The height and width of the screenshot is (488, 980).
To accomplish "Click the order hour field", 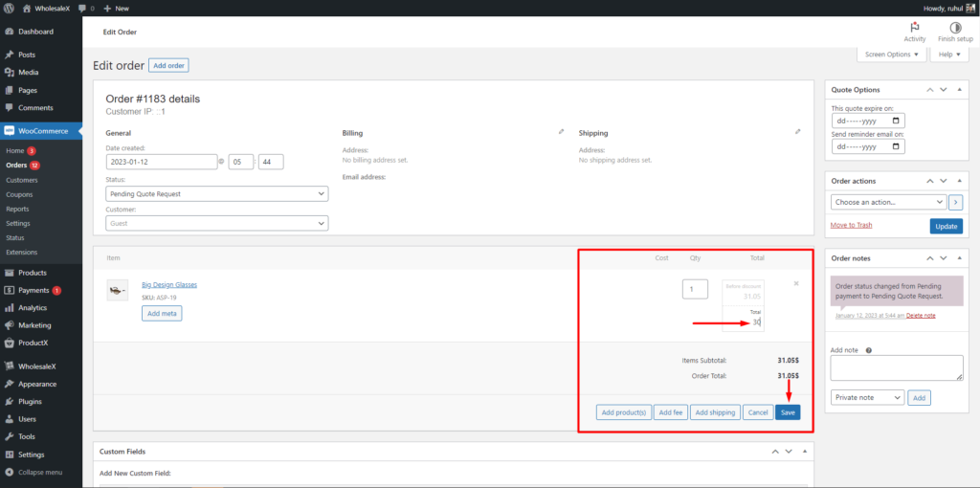I will tap(240, 162).
